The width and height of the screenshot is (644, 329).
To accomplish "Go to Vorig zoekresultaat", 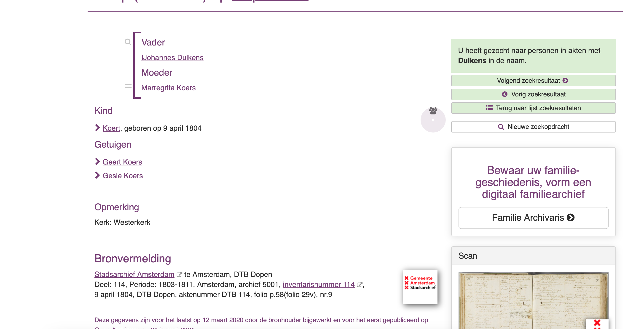I will tap(533, 94).
